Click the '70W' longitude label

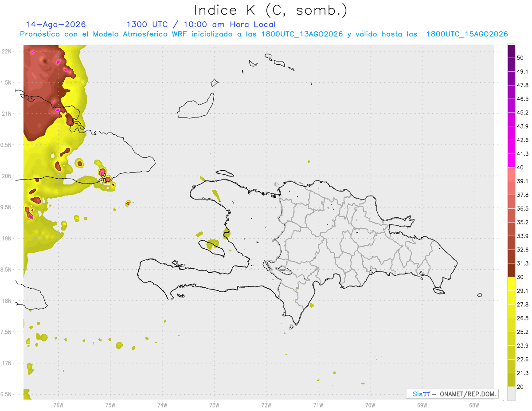click(x=370, y=405)
